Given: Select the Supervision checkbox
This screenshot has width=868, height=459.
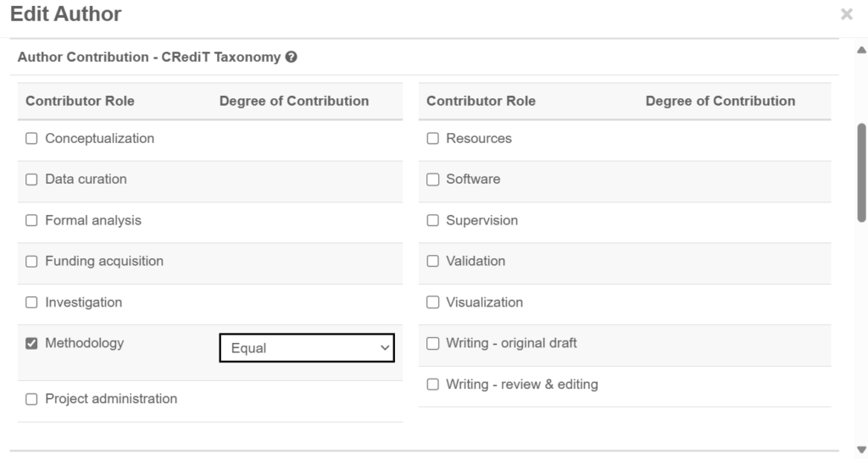Looking at the screenshot, I should point(433,220).
